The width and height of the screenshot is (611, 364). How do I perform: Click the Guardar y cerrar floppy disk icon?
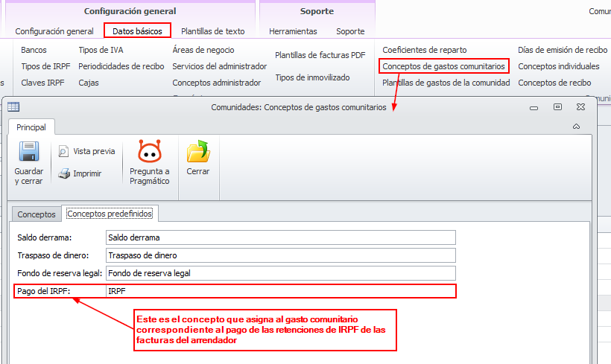tap(29, 151)
